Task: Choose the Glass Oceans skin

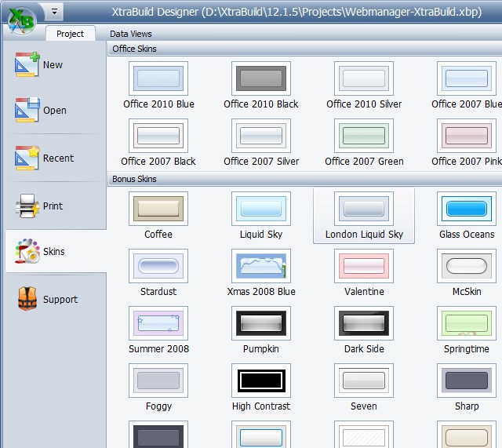Action: pos(467,216)
